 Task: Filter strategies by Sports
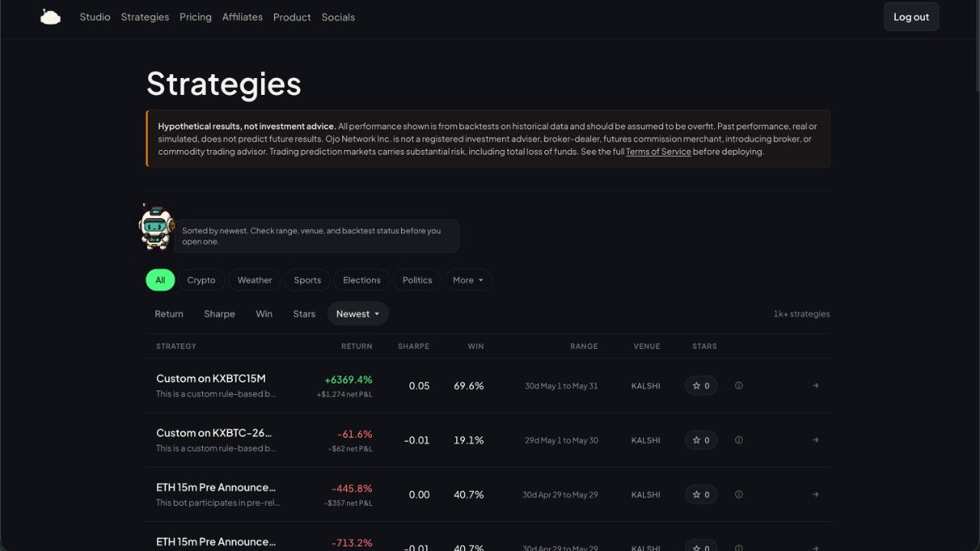[308, 280]
